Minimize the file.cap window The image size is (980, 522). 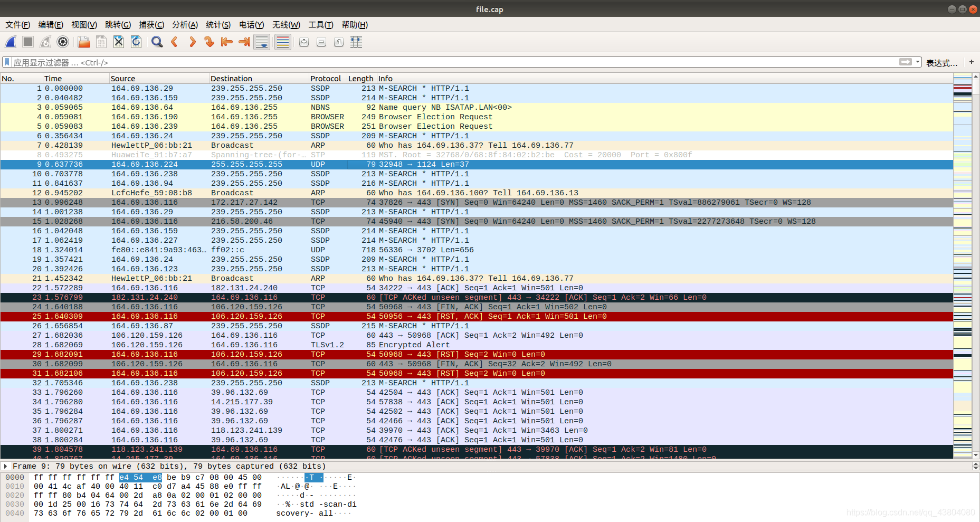pos(952,9)
